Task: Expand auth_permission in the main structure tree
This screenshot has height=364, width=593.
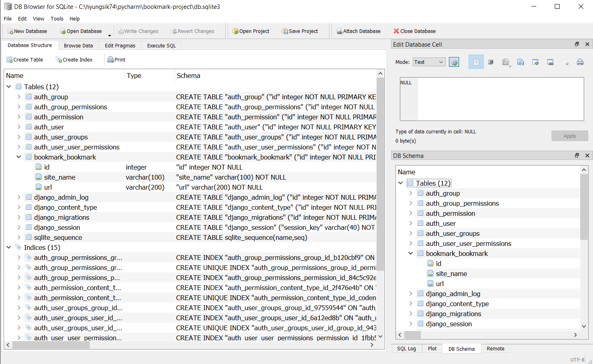Action: [x=19, y=117]
